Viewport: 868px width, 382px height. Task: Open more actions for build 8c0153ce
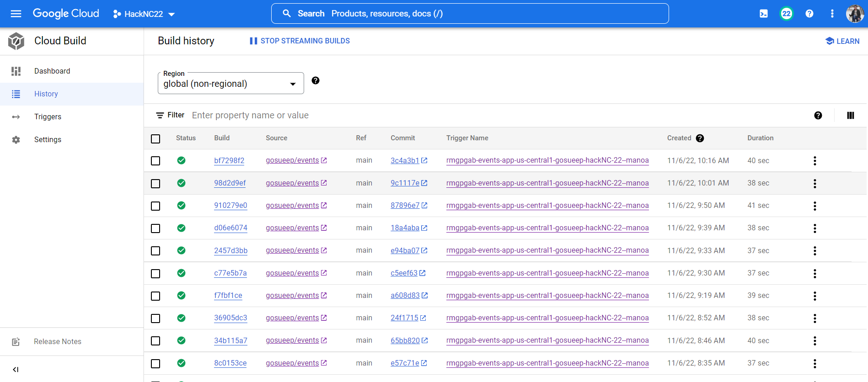click(815, 364)
